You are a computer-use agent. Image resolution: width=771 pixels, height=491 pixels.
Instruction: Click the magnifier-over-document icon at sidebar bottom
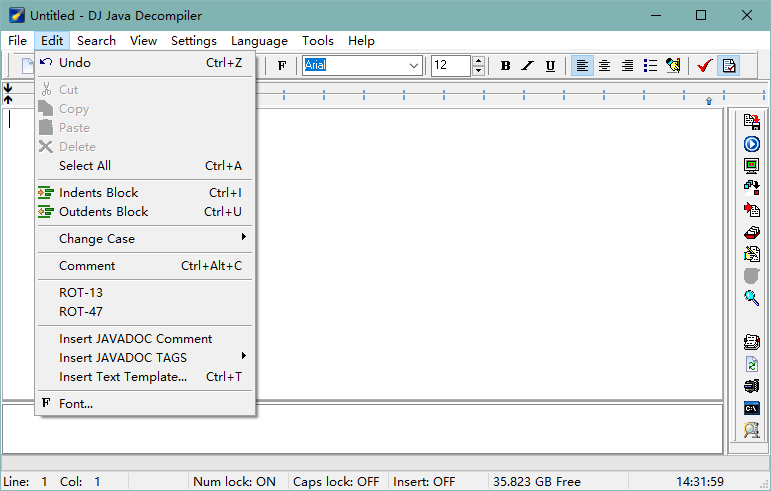coord(751,430)
